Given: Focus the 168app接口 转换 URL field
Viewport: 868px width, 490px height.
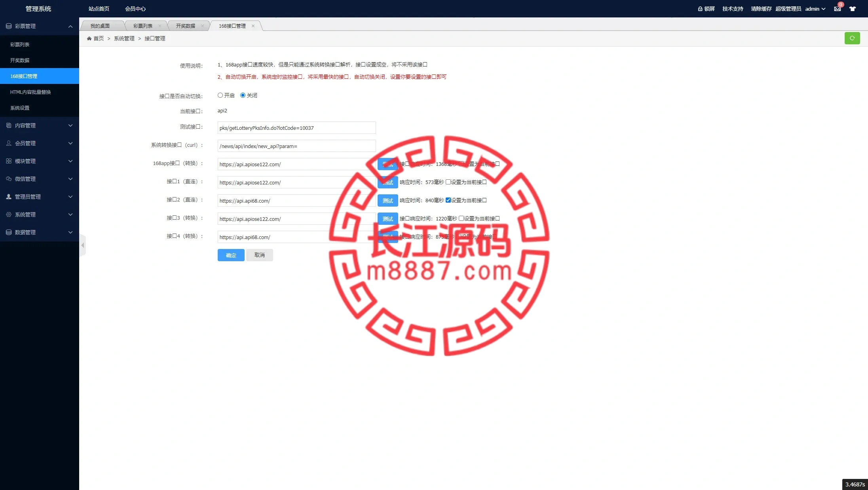Looking at the screenshot, I should coord(296,164).
